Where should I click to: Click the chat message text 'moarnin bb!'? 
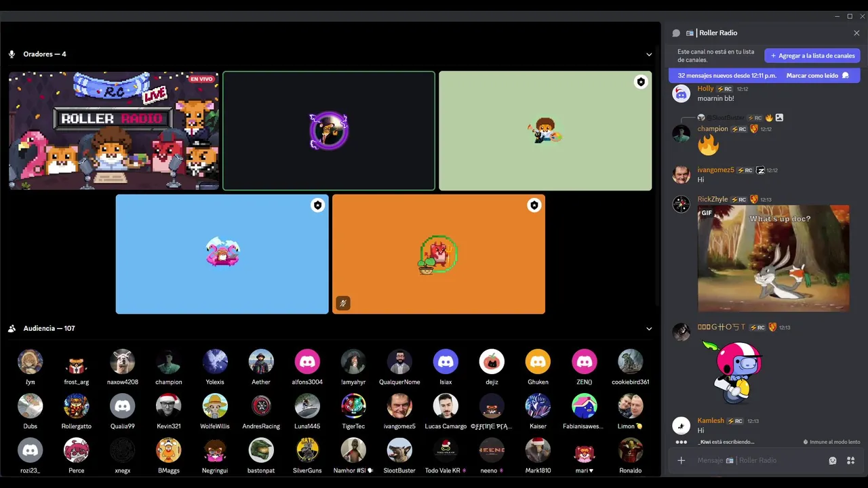tap(716, 99)
